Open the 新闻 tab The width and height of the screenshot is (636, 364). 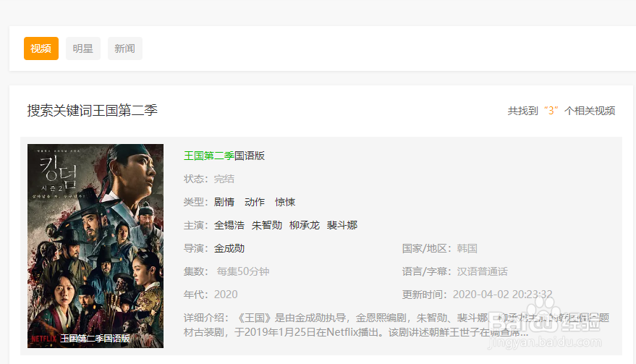[125, 48]
